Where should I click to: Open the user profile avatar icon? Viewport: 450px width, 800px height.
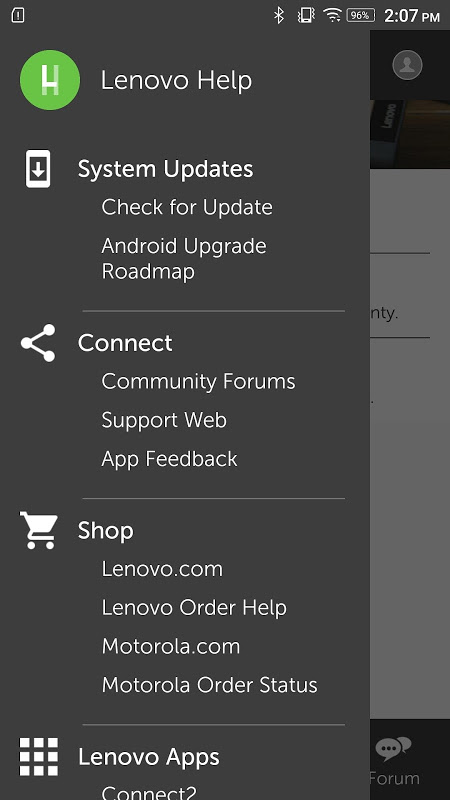click(407, 65)
